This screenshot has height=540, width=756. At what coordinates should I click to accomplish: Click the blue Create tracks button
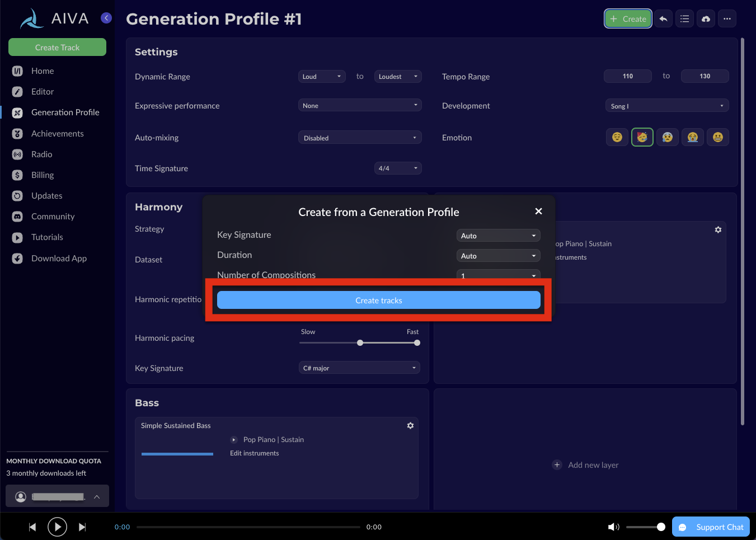378,300
